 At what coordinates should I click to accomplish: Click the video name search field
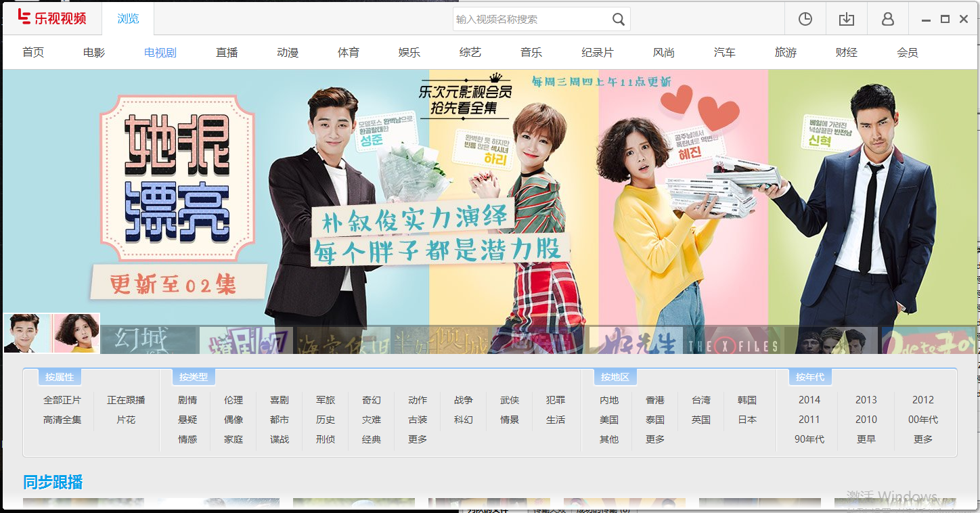coord(530,20)
